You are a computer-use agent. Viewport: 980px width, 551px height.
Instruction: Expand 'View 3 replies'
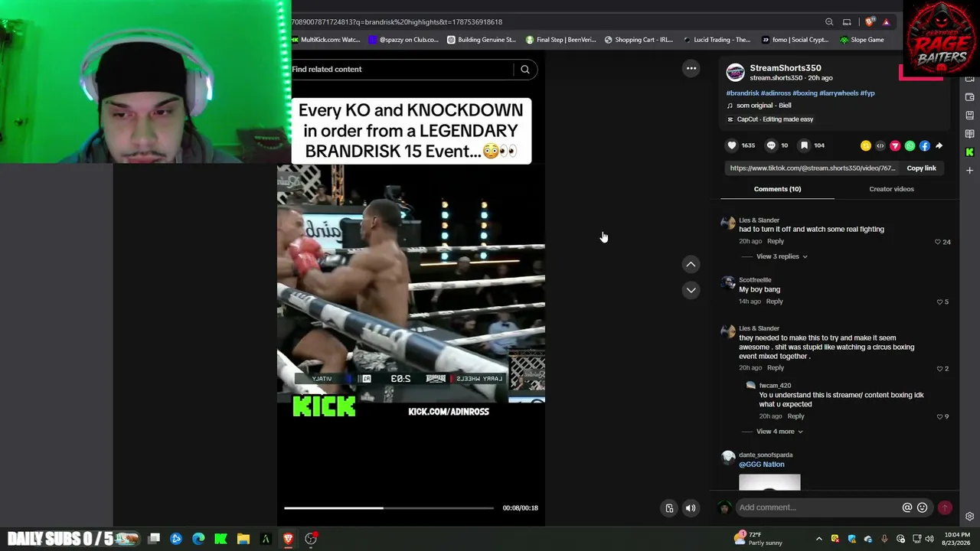782,256
